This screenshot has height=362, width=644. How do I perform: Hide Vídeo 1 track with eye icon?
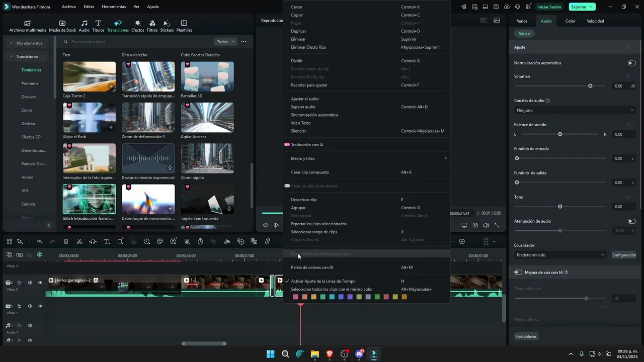(40, 306)
